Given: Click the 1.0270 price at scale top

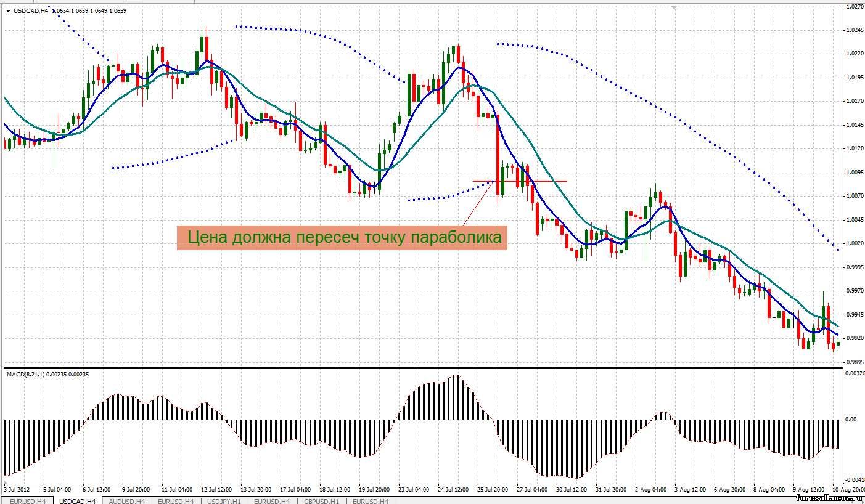Looking at the screenshot, I should pyautogui.click(x=854, y=7).
